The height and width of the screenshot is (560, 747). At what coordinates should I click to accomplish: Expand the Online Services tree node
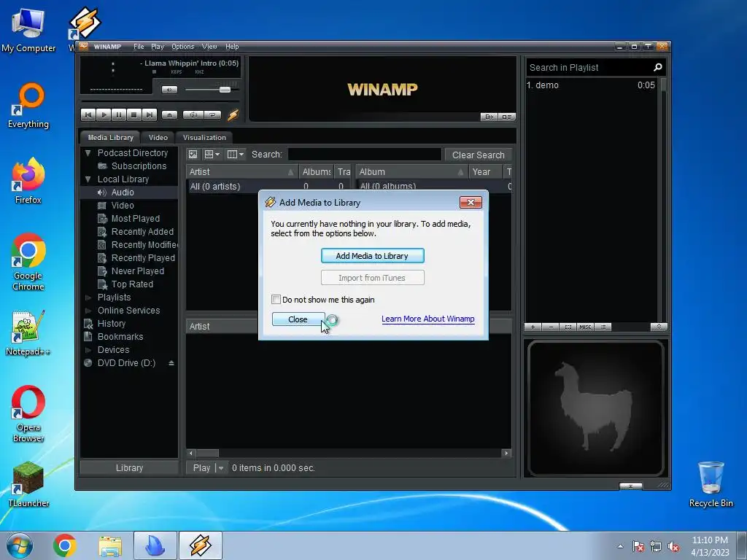tap(88, 311)
